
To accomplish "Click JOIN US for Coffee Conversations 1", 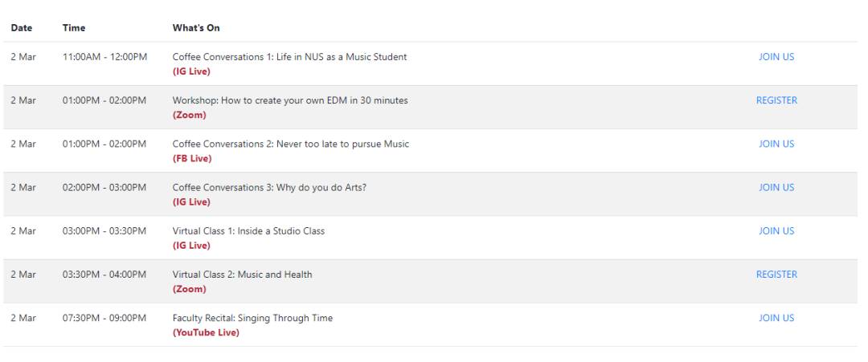I will [x=776, y=57].
